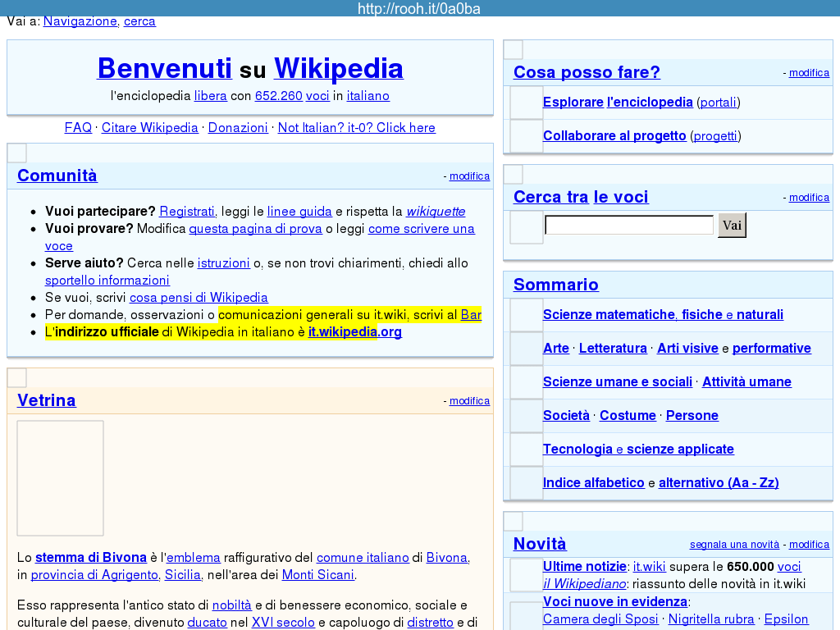
Task: Click the image placeholder beside Esplorare l'enciclopedia
Action: pyautogui.click(x=527, y=103)
